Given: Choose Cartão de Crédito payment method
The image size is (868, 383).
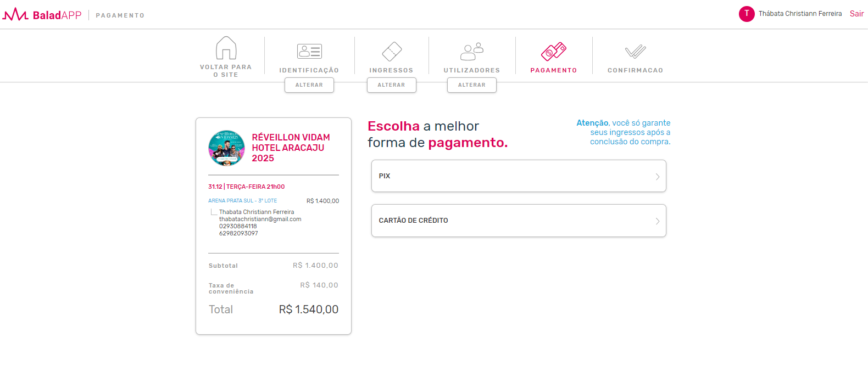Looking at the screenshot, I should click(x=519, y=221).
